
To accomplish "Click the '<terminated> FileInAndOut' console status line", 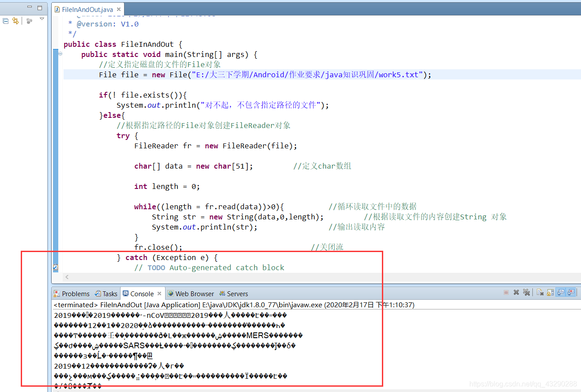I will click(234, 305).
